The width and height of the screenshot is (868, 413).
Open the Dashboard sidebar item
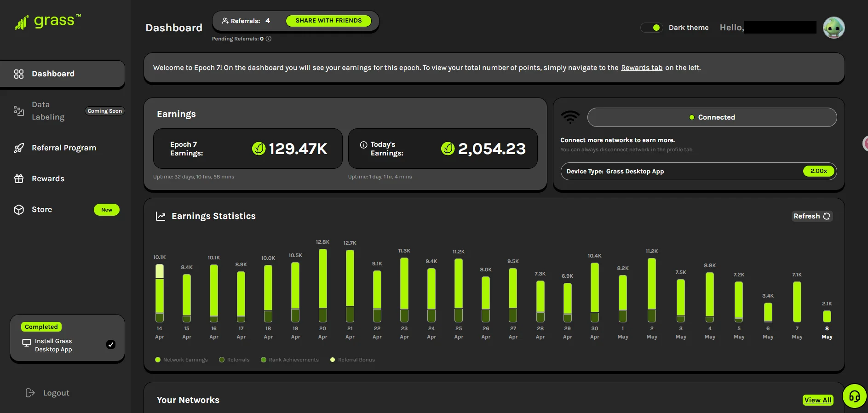63,74
